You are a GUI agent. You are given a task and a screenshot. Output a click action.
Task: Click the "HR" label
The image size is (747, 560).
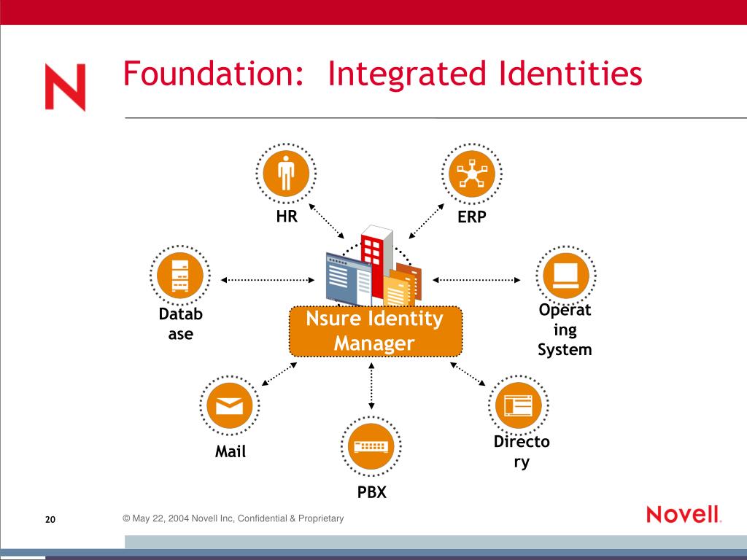coord(287,216)
